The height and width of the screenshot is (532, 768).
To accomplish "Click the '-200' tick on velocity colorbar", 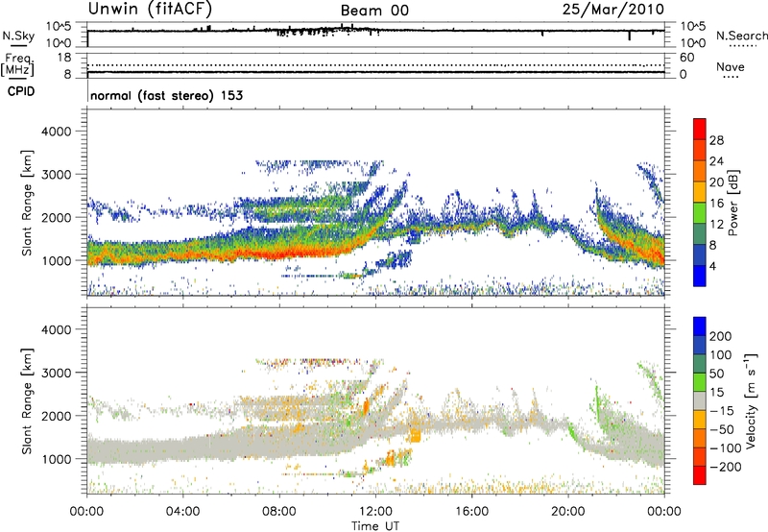I will point(724,467).
